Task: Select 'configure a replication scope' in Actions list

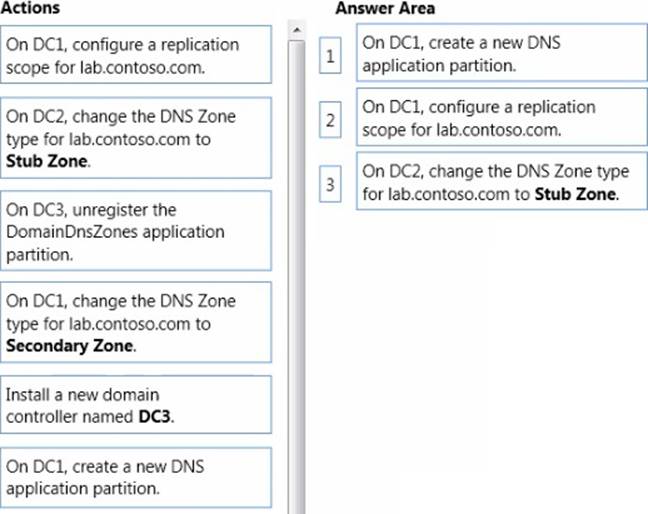Action: pos(137,55)
